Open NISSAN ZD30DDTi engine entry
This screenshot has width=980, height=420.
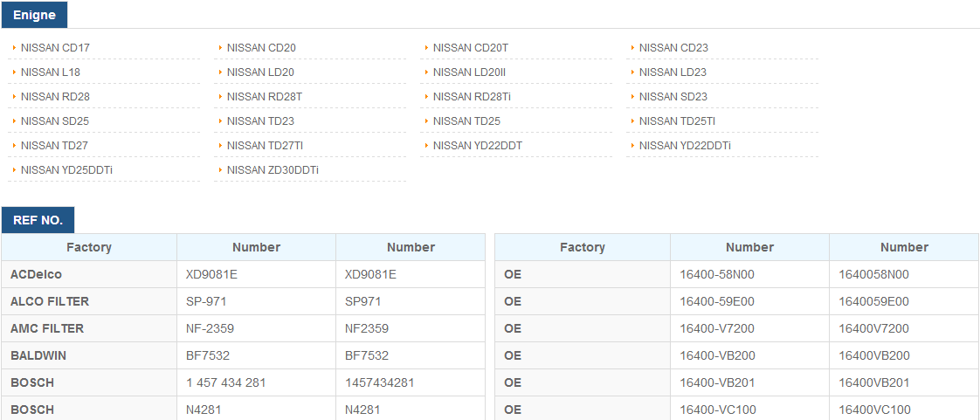[x=273, y=169]
